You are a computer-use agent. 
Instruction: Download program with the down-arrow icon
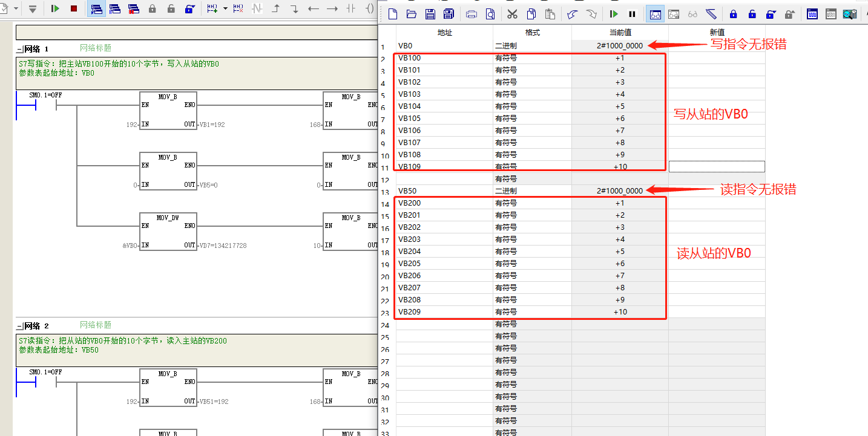(33, 9)
